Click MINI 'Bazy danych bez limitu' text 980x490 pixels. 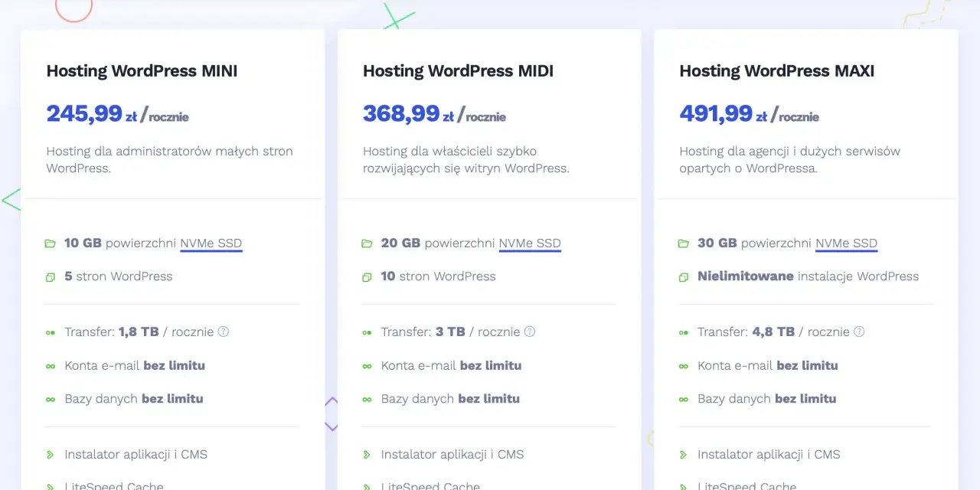point(134,399)
